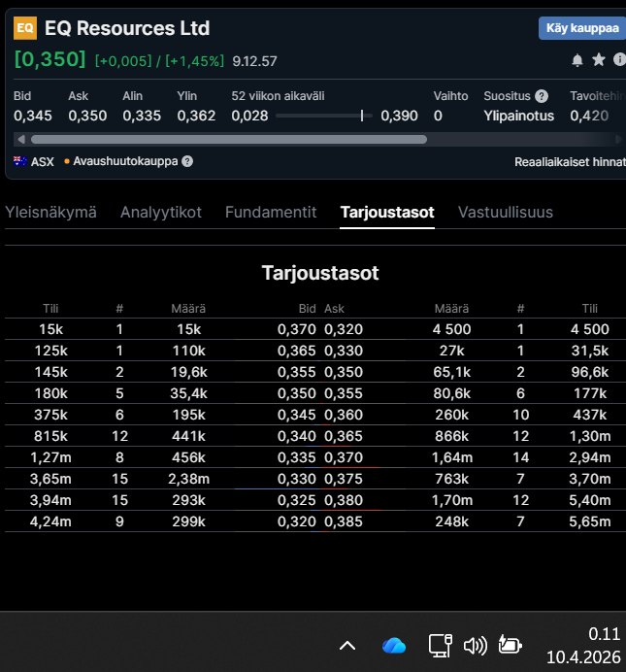Click the Käy kauppaa button
This screenshot has width=626, height=672.
(x=582, y=28)
